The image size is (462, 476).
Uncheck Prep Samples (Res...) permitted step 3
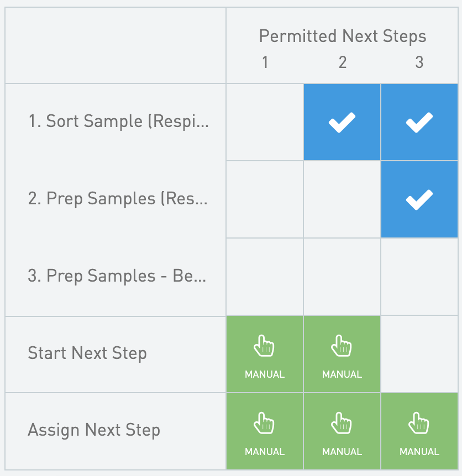[419, 199]
